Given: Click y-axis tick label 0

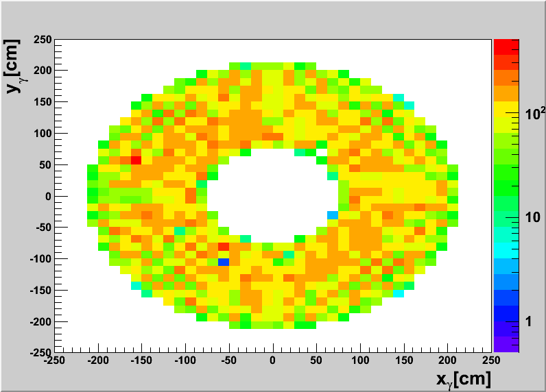Looking at the screenshot, I should pos(48,197).
